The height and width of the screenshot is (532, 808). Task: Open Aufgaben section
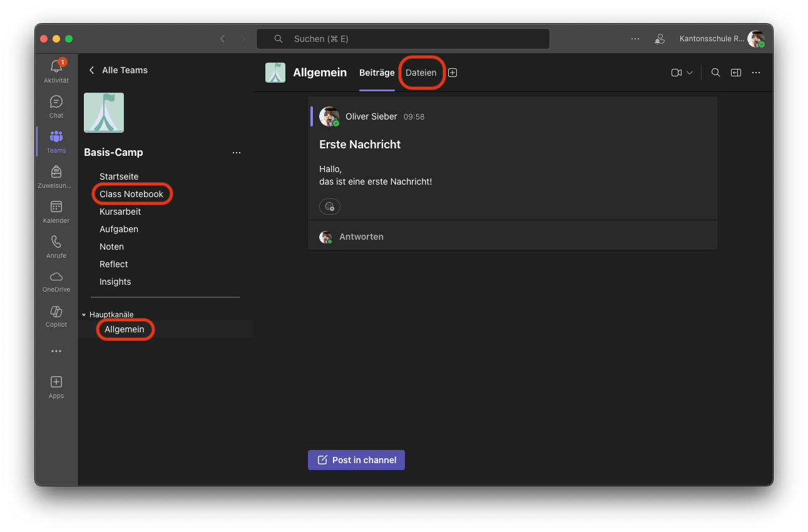[119, 229]
